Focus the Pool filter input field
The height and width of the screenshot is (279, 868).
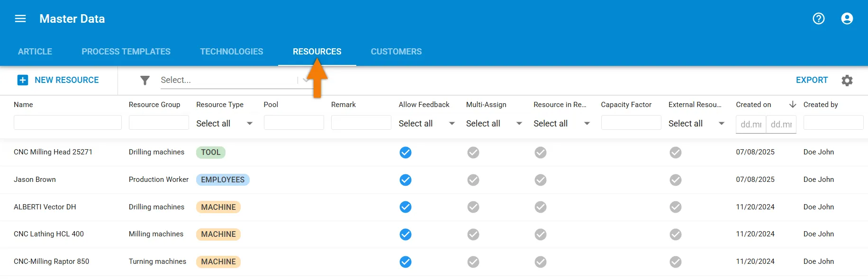coord(294,123)
